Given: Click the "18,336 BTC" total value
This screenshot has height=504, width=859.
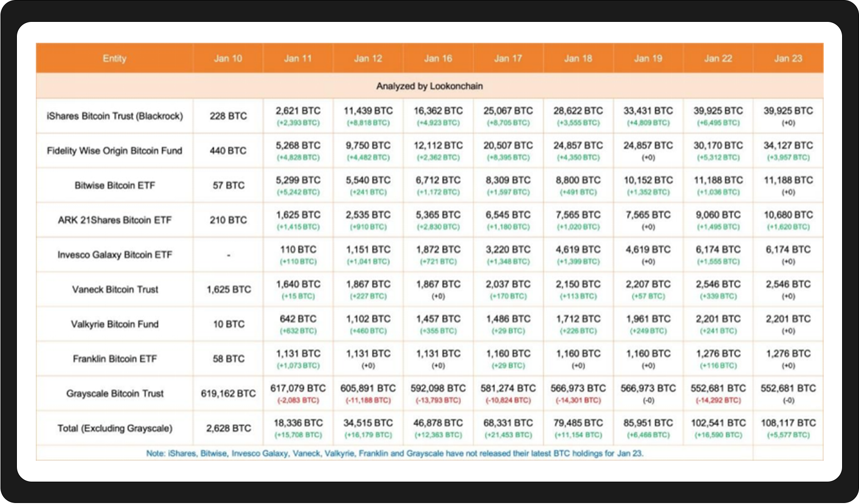Looking at the screenshot, I should [x=298, y=423].
